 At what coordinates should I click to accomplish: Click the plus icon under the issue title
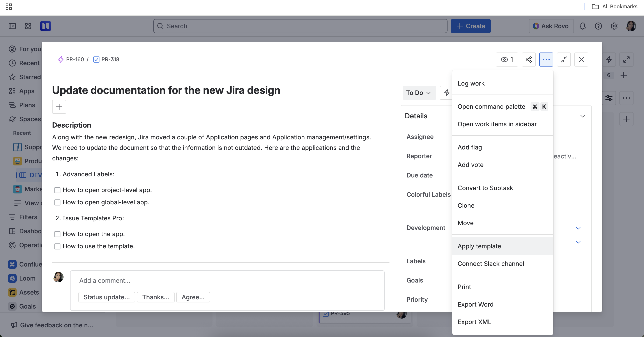tap(59, 107)
